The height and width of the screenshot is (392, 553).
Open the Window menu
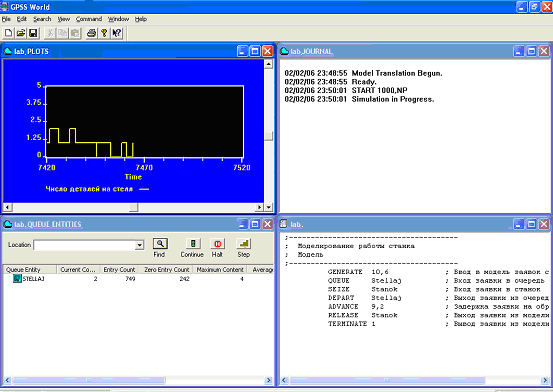click(x=118, y=19)
